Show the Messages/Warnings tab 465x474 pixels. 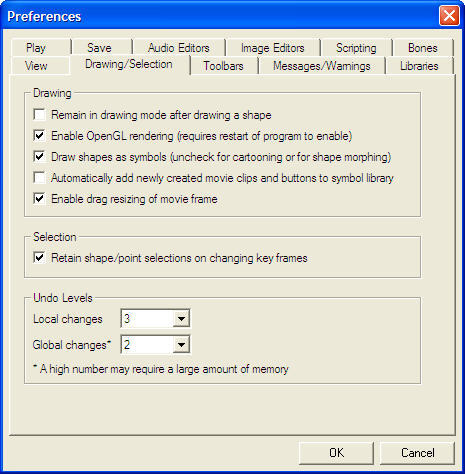[x=322, y=66]
